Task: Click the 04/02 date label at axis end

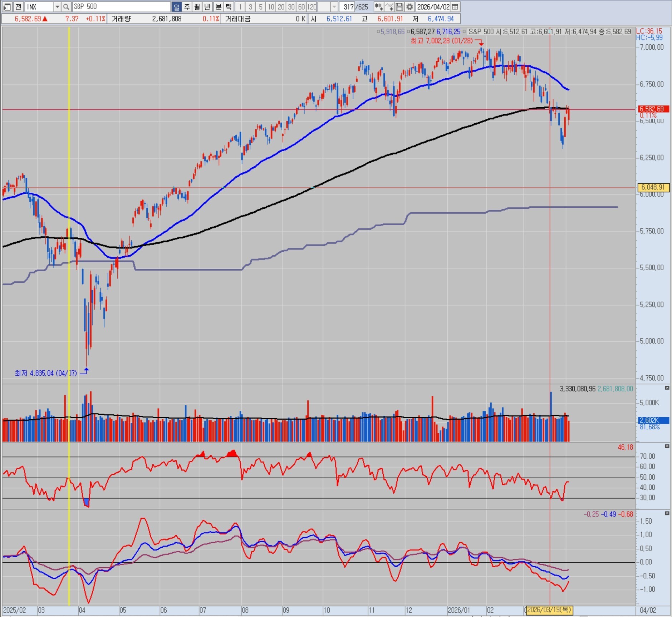Action: pyautogui.click(x=648, y=610)
